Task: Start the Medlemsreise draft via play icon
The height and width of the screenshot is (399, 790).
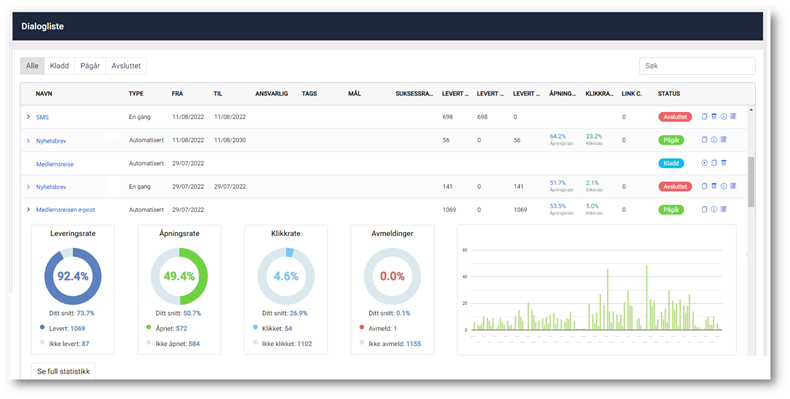Action: tap(704, 163)
